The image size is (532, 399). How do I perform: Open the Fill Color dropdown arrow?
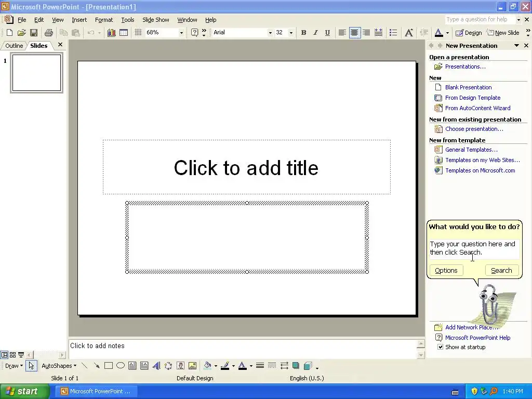pos(216,366)
